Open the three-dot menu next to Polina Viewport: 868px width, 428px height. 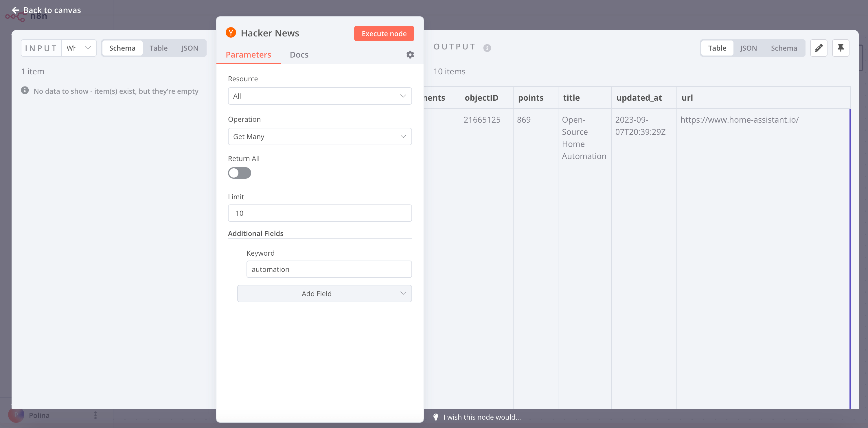[95, 415]
